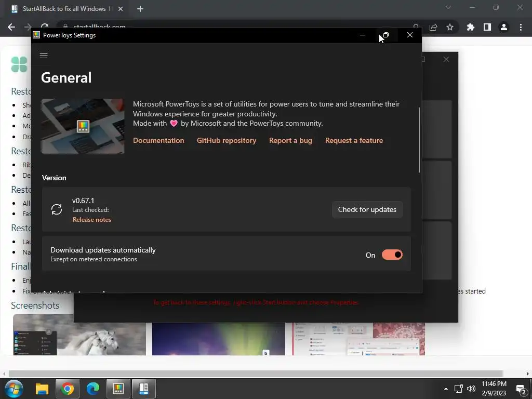Share this page icon in Chrome

tap(433, 27)
